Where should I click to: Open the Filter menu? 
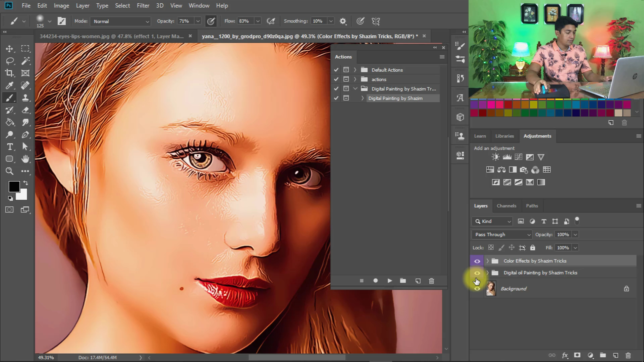click(x=143, y=5)
